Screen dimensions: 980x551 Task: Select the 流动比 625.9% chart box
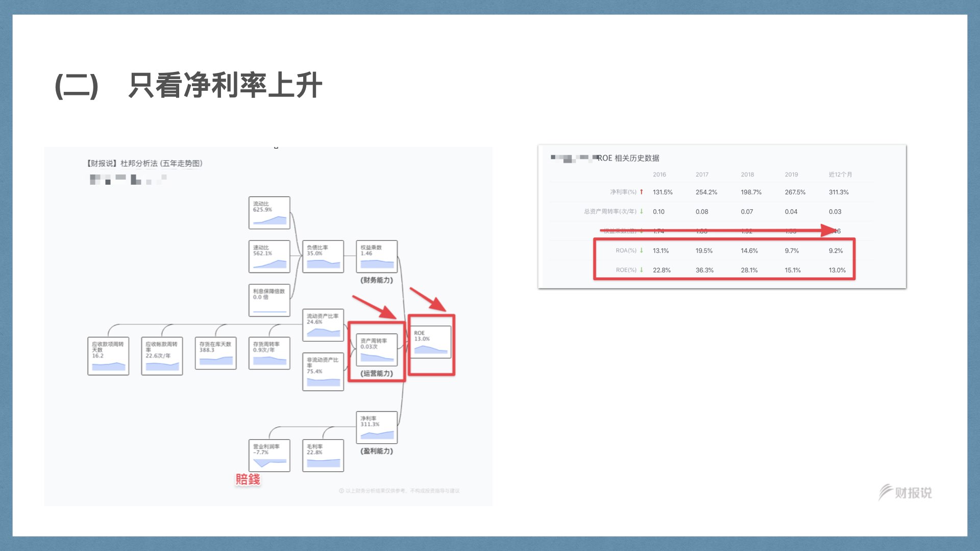[269, 213]
